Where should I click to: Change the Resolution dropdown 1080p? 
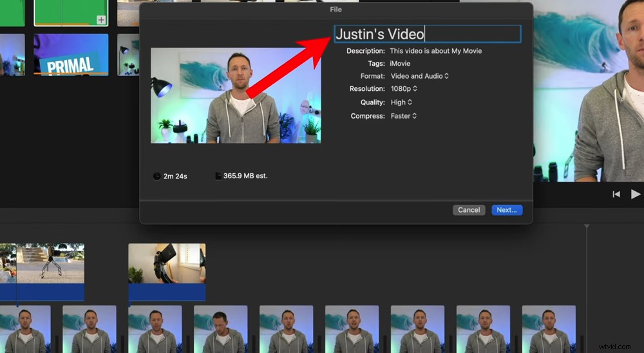(404, 89)
